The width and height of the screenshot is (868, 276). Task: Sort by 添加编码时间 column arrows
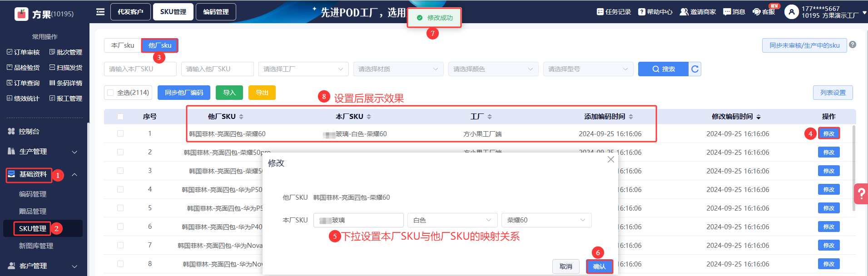pyautogui.click(x=631, y=117)
